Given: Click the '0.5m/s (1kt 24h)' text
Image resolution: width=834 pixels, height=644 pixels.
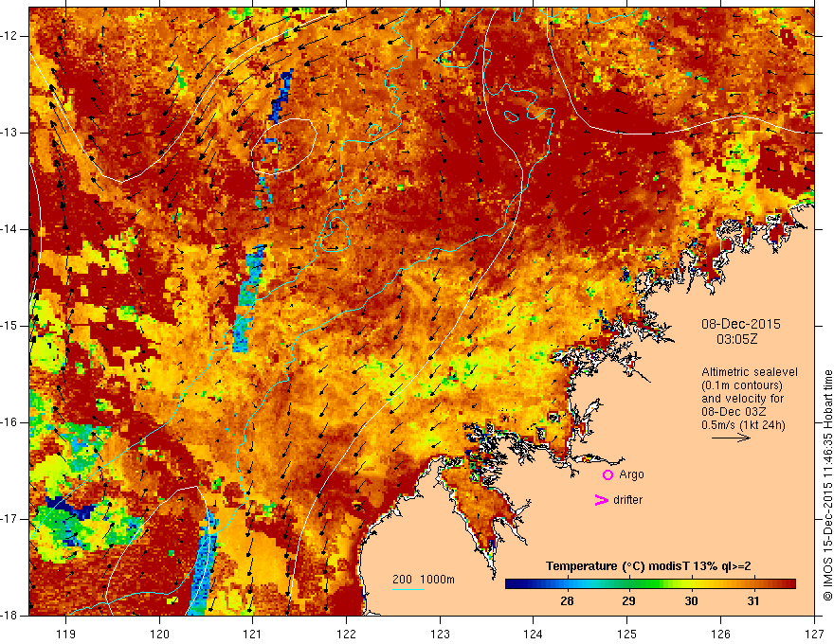Looking at the screenshot, I should point(743,424).
